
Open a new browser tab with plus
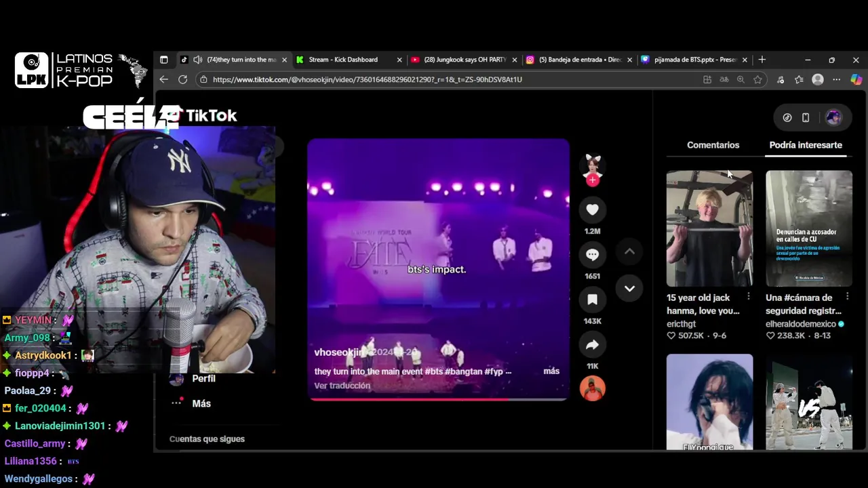(762, 60)
